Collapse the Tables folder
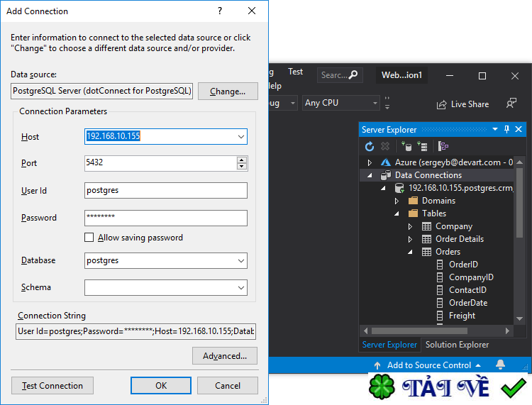This screenshot has height=405, width=532. click(397, 213)
